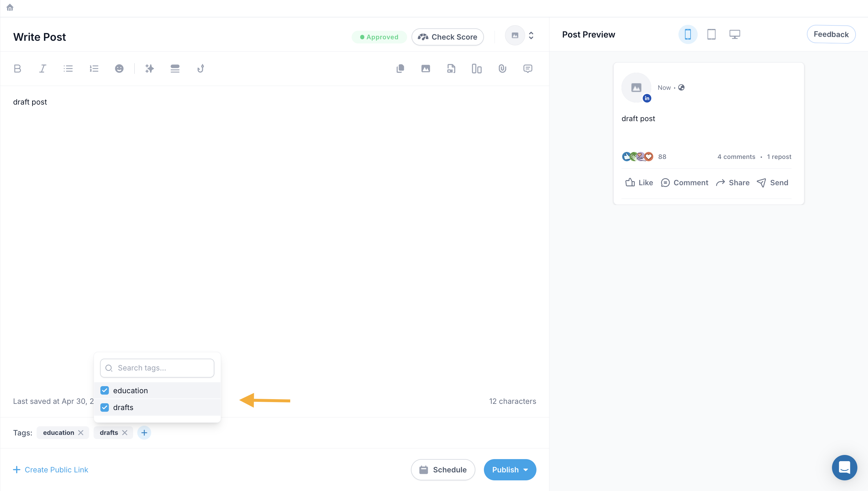
Task: Add a GIF file to post
Action: [451, 69]
